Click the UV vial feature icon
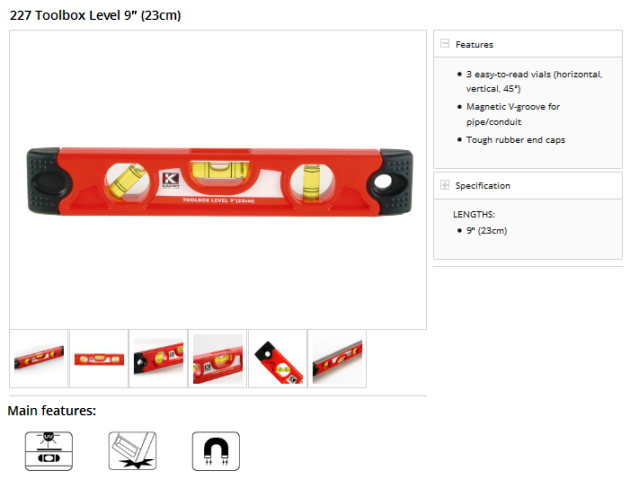The width and height of the screenshot is (630, 479). coord(49,451)
